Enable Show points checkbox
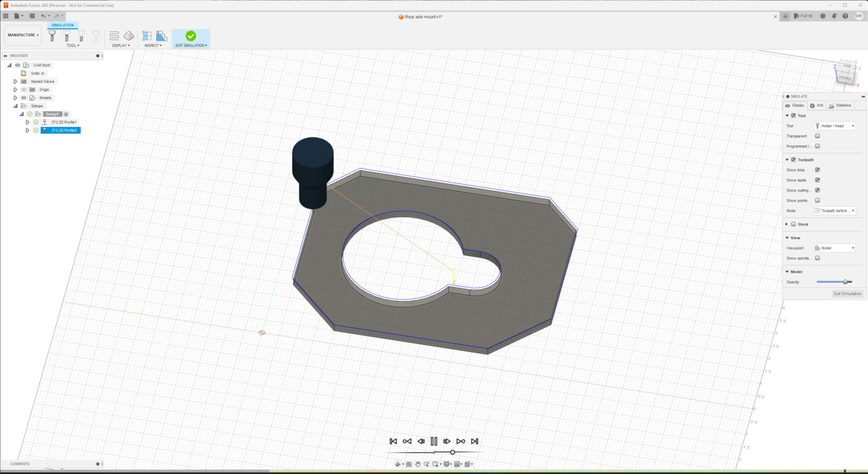Image resolution: width=868 pixels, height=474 pixels. click(817, 200)
